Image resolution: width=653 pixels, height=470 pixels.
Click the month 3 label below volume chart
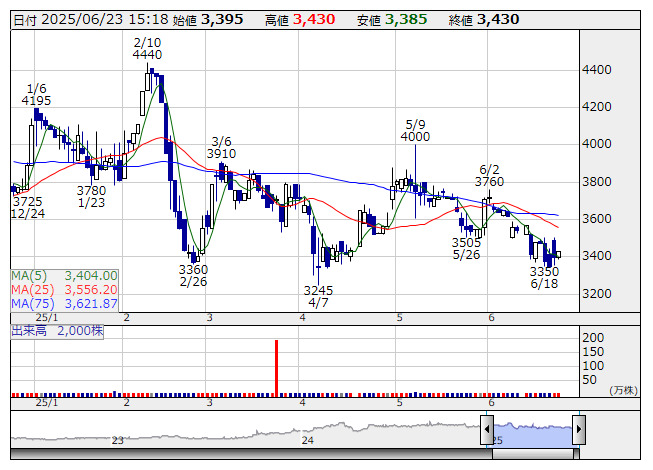coord(209,403)
